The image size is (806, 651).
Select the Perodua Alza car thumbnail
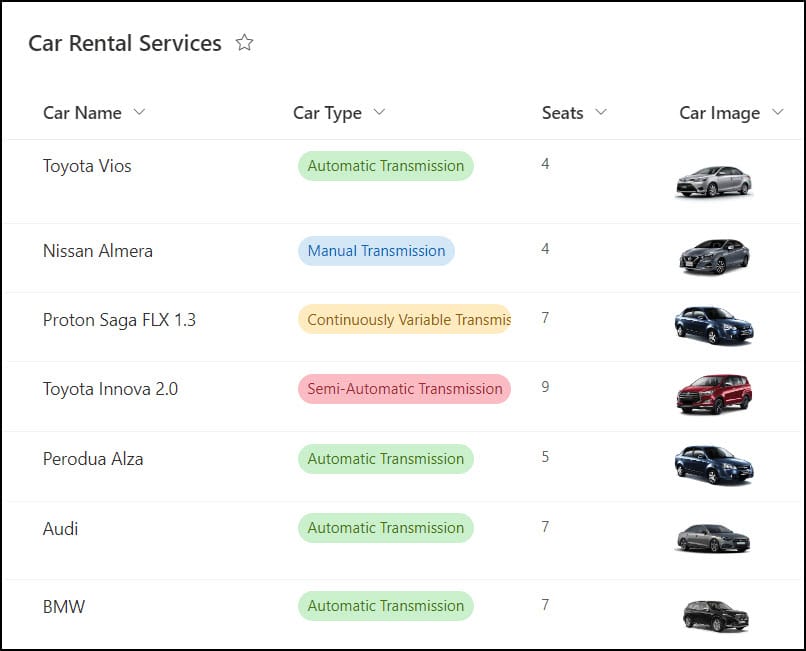point(714,465)
